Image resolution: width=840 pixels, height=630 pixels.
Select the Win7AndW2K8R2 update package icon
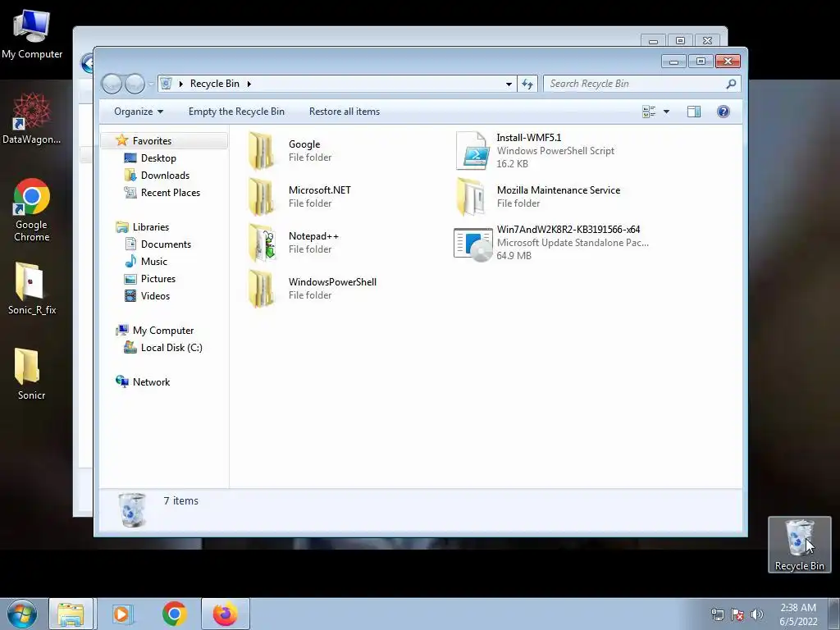[473, 244]
